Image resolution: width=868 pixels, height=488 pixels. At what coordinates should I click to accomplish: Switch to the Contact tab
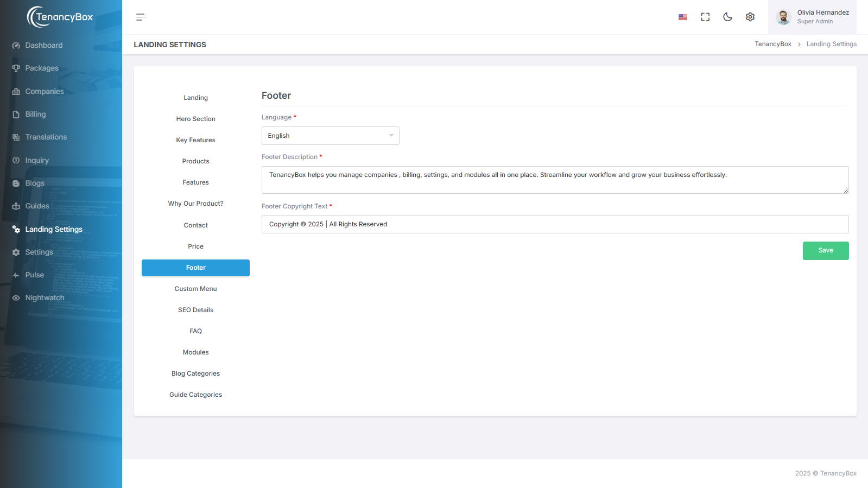pos(195,225)
